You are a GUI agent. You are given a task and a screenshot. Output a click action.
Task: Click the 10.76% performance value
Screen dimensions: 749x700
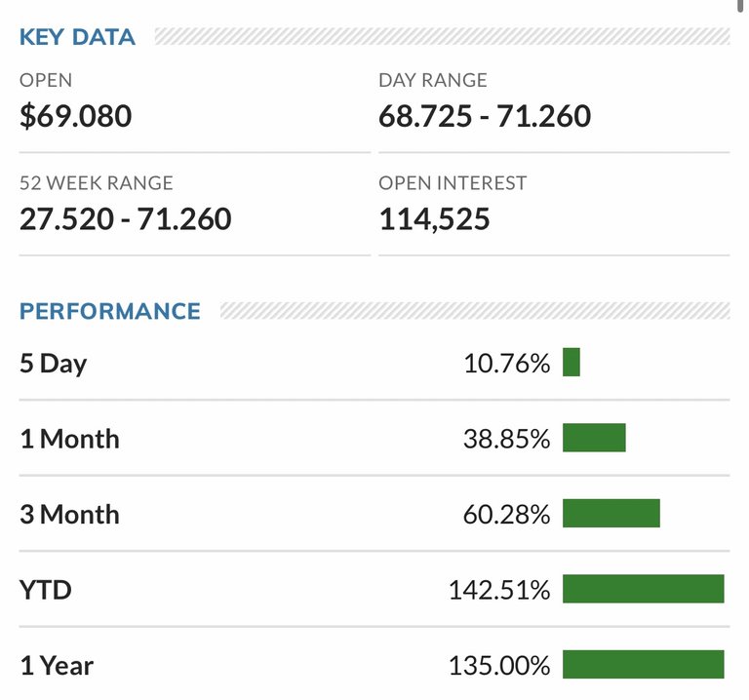tap(506, 364)
